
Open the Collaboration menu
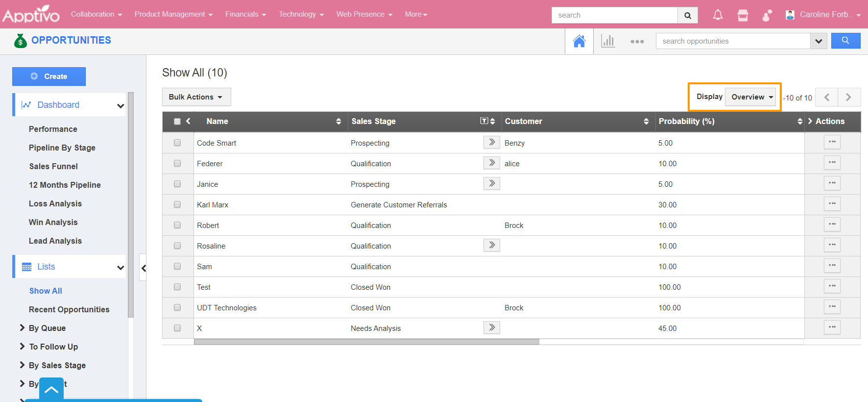coord(96,14)
